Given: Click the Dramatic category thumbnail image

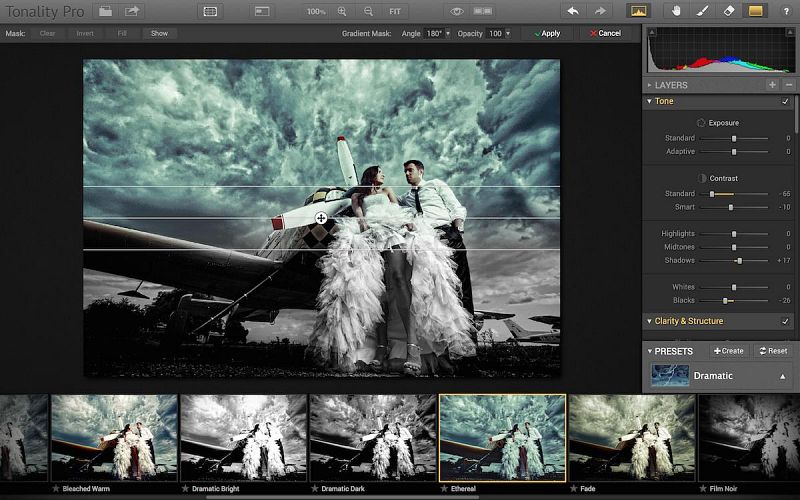Looking at the screenshot, I should click(x=670, y=375).
